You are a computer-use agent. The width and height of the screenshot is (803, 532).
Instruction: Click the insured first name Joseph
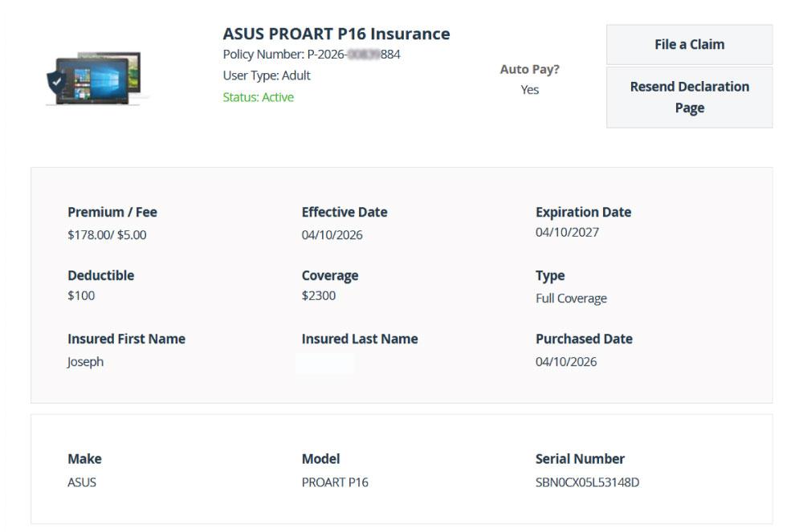point(85,362)
